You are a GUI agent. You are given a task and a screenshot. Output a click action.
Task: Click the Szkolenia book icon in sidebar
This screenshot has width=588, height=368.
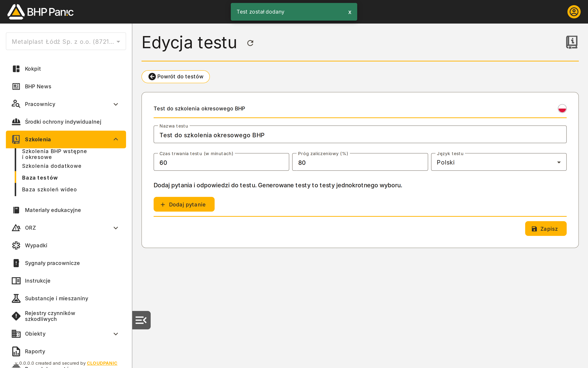point(16,139)
